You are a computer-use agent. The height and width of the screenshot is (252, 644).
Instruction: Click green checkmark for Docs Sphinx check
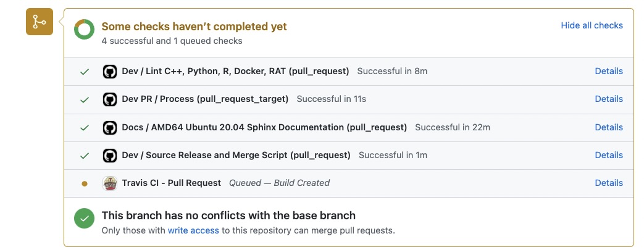85,128
